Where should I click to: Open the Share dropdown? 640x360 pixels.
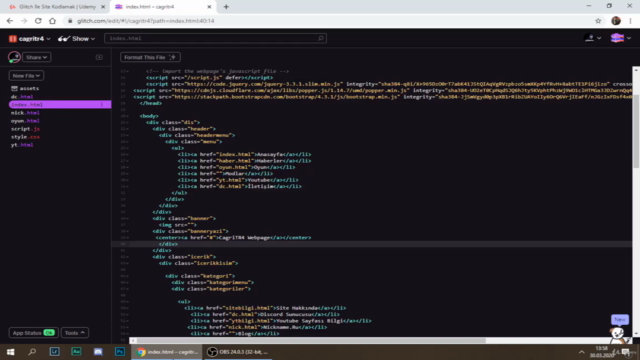click(x=36, y=57)
